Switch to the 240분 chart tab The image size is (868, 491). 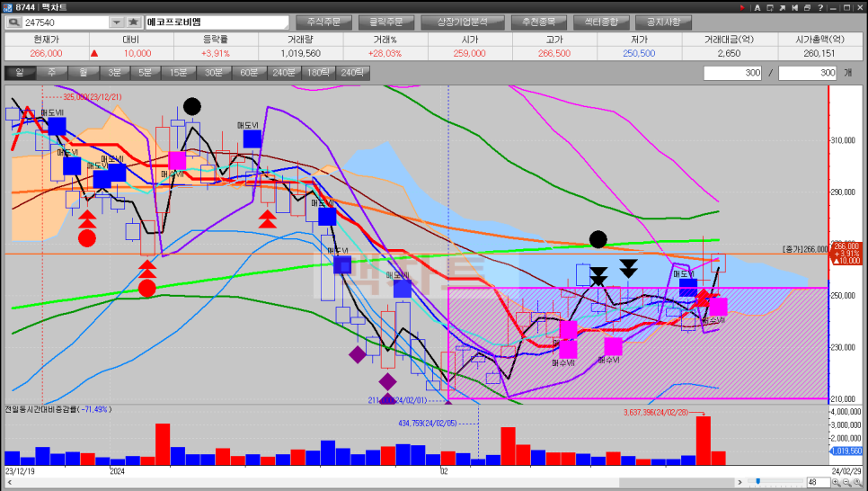tap(283, 73)
